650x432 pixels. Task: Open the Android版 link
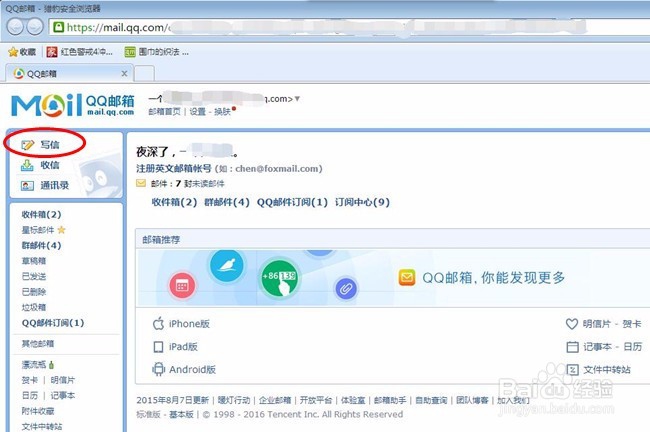(x=192, y=369)
